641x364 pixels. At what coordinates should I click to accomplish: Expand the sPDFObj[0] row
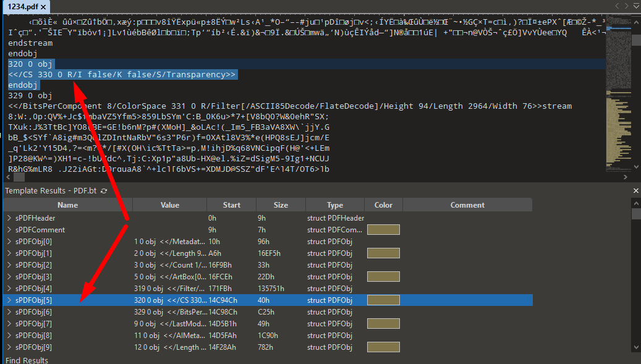[x=9, y=242]
